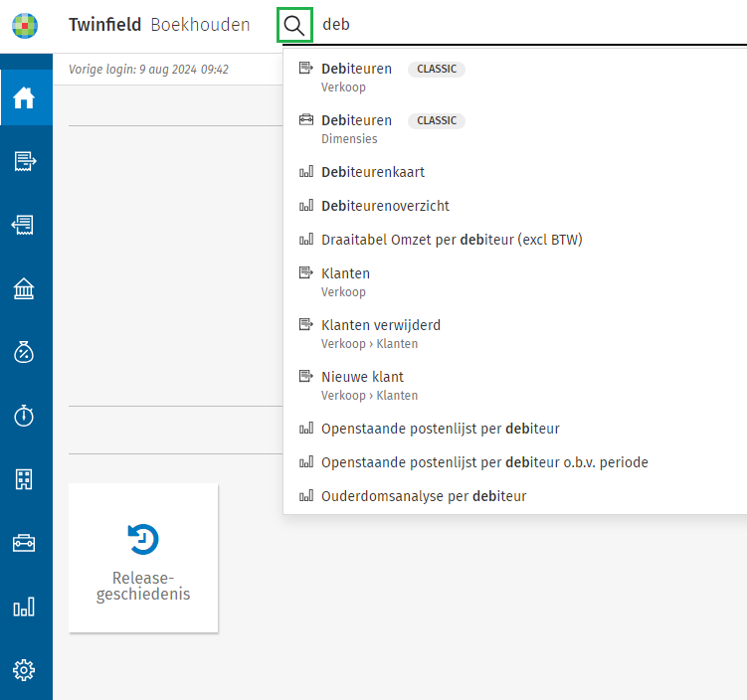Open Ouderdomsanalyse per debiteur result
Image resolution: width=747 pixels, height=700 pixels.
(424, 496)
